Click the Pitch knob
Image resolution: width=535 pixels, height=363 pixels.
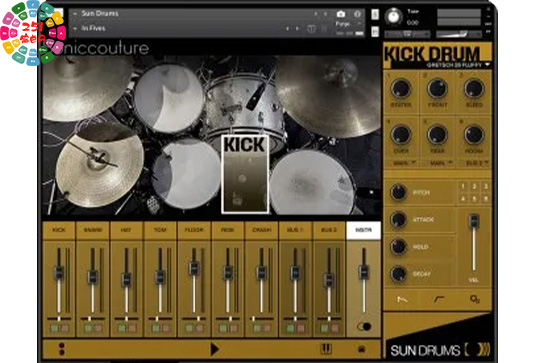(x=398, y=192)
